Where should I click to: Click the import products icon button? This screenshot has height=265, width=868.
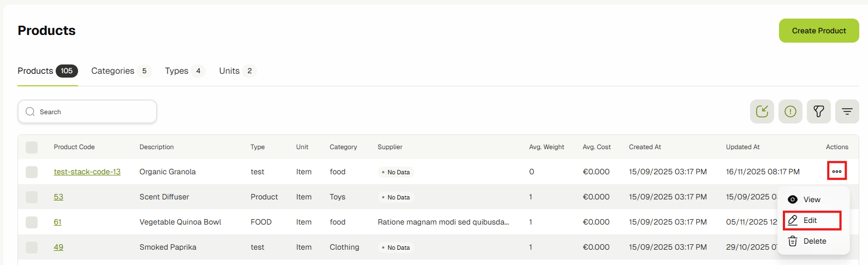[x=762, y=111]
